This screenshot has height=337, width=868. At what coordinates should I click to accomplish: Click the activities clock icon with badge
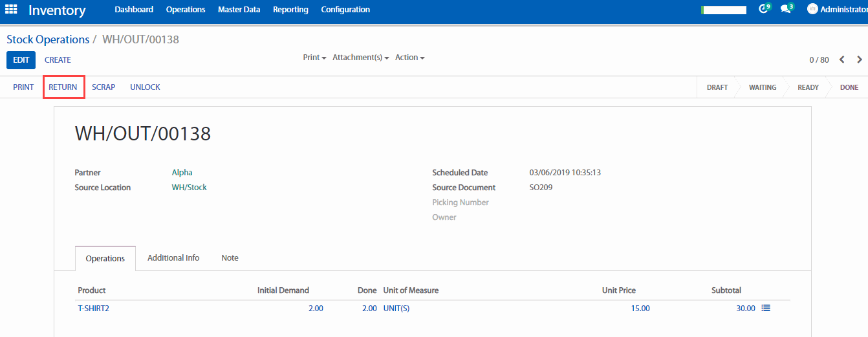(764, 9)
